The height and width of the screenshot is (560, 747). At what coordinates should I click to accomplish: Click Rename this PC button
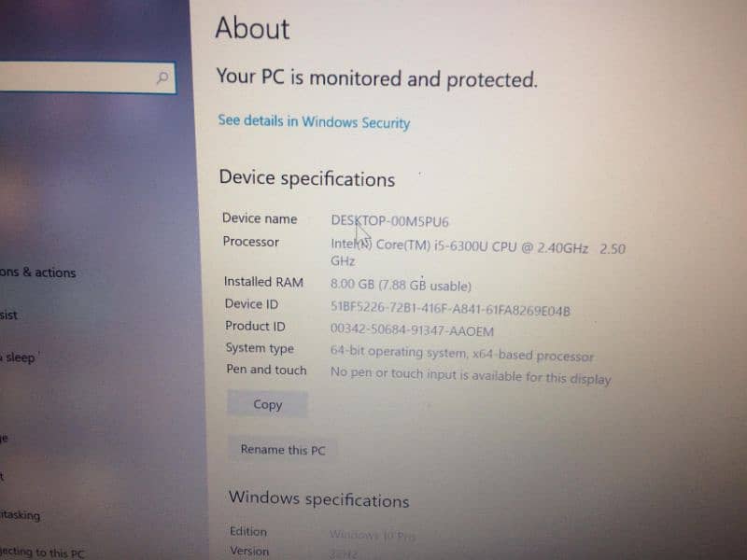pos(283,450)
